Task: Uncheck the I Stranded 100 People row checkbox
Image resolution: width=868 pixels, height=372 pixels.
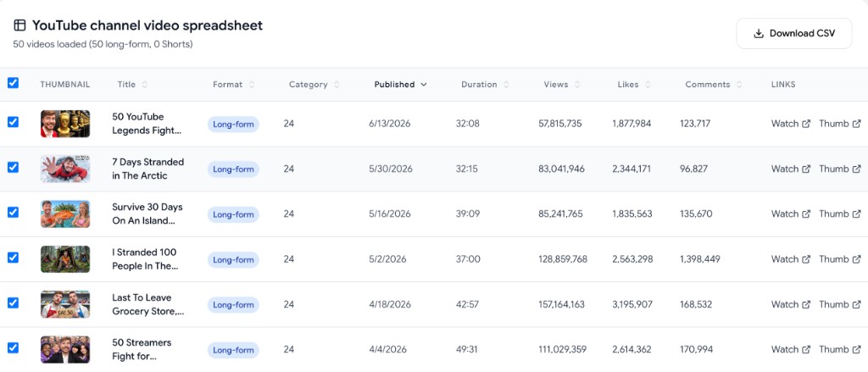Action: [13, 258]
